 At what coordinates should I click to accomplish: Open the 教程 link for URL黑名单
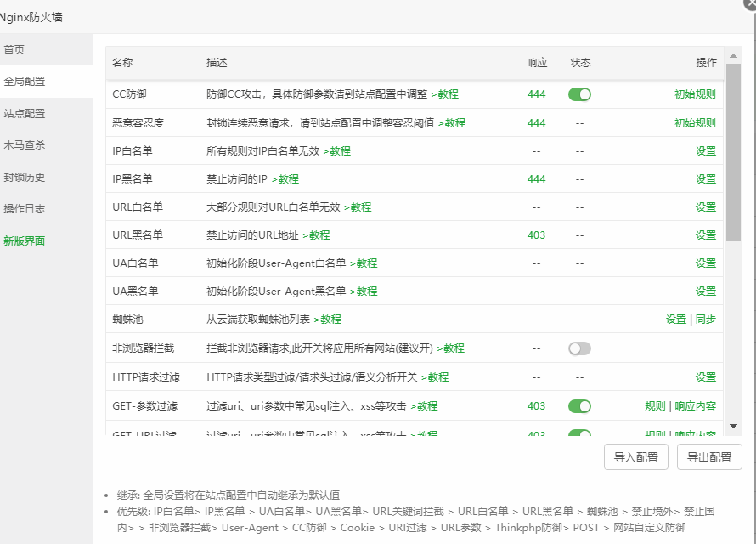point(316,235)
